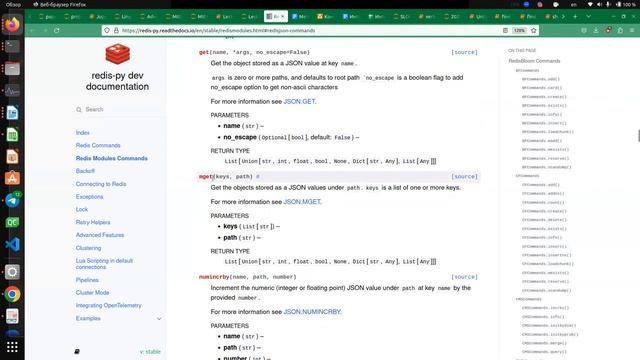640x360 pixels.
Task: Open Clustering page
Action: (x=88, y=248)
